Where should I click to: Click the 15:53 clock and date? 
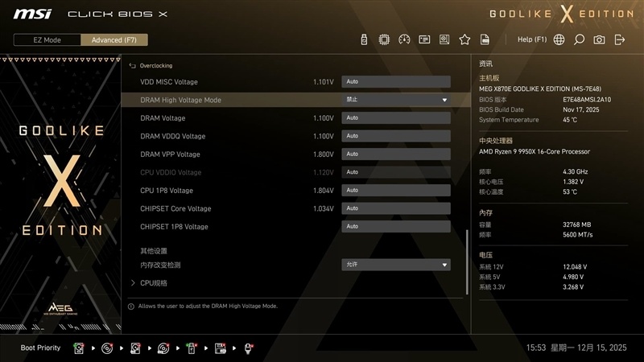point(576,348)
